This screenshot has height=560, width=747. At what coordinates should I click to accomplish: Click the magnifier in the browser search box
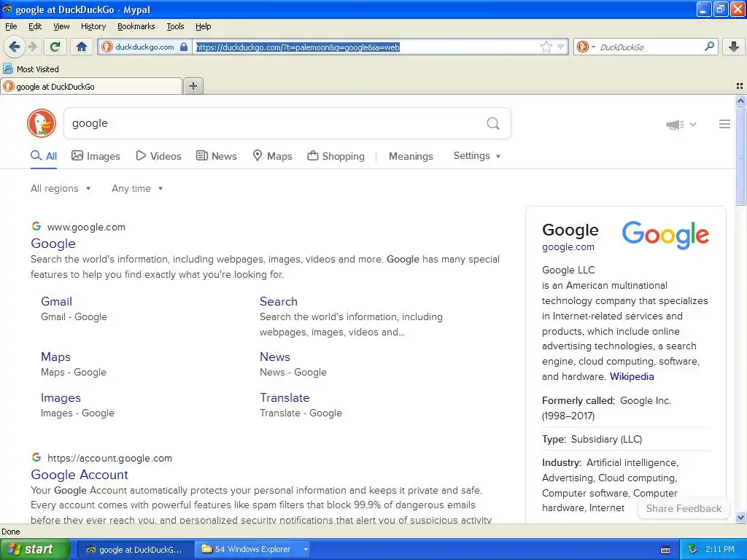pos(709,46)
